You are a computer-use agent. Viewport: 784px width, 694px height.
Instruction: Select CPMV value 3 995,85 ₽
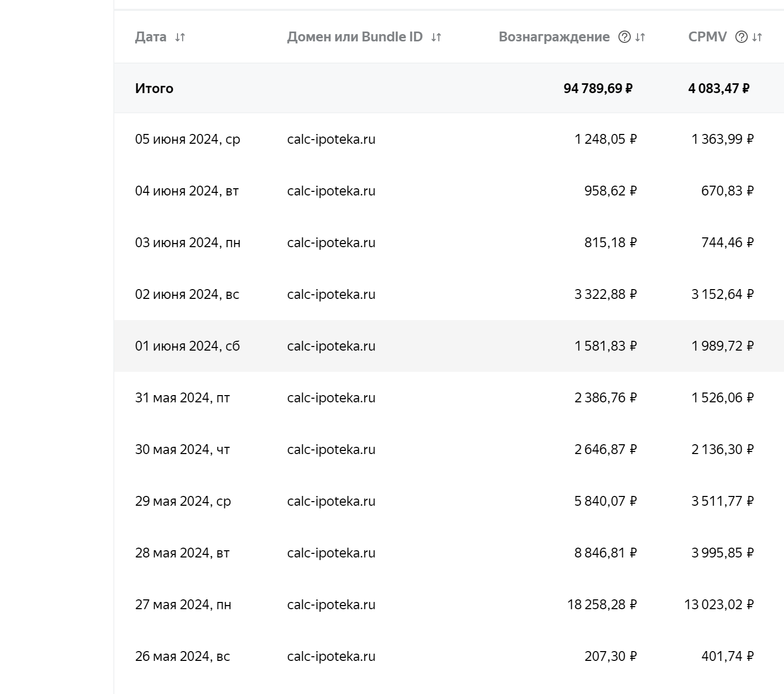[x=723, y=553]
